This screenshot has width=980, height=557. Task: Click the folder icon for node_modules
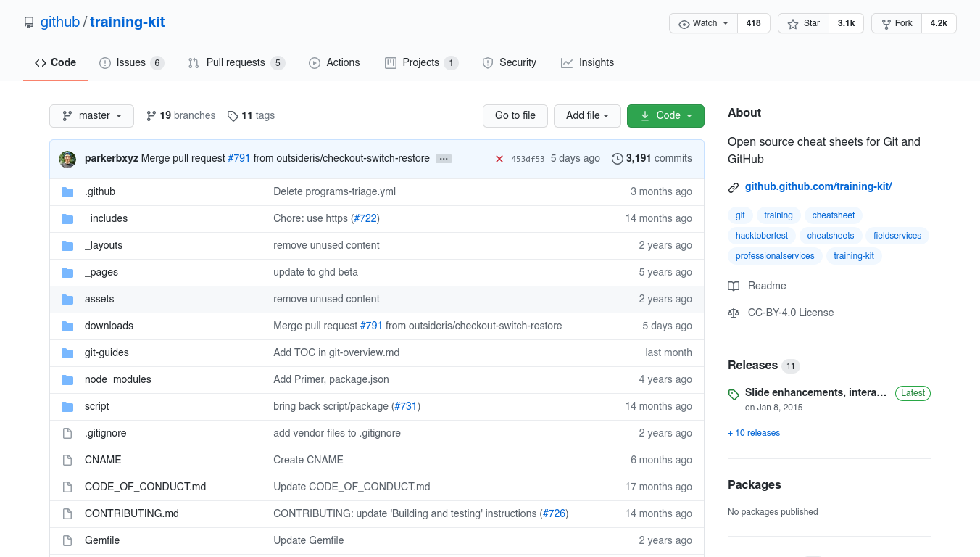point(67,379)
